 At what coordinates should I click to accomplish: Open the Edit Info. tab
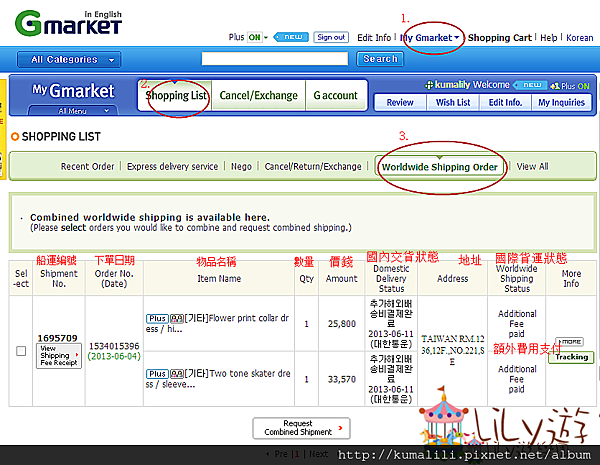505,102
